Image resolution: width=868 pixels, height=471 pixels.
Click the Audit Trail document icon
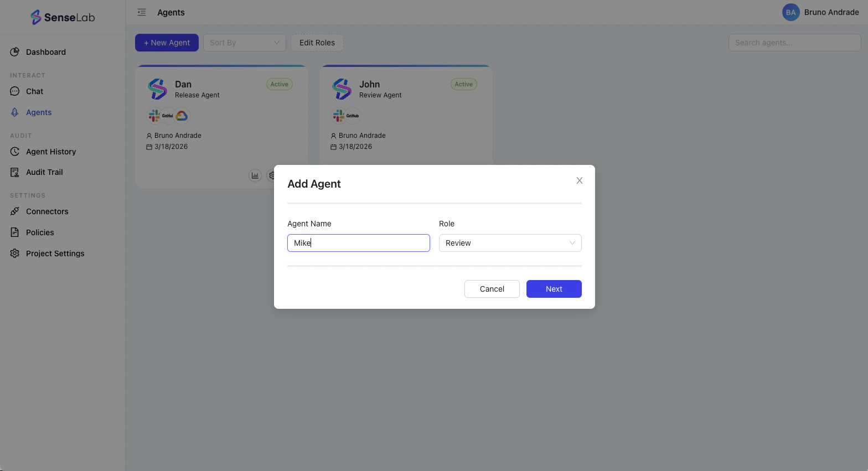click(x=15, y=172)
